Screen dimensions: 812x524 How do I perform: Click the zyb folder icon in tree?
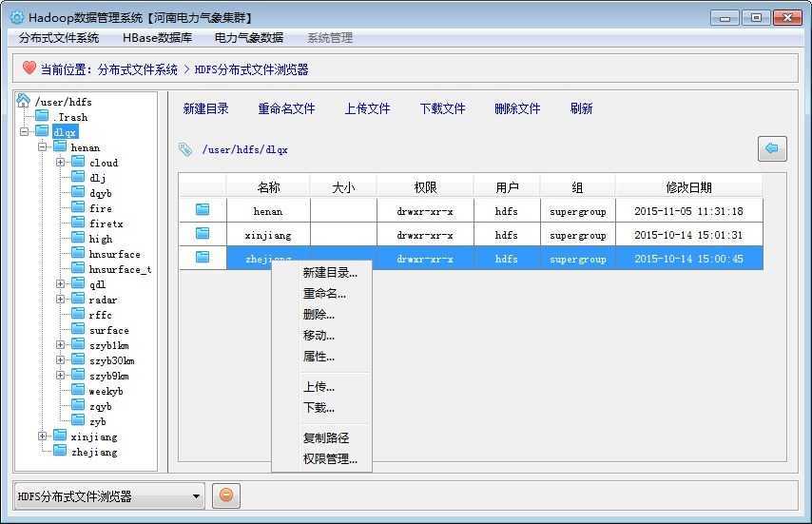[78, 420]
